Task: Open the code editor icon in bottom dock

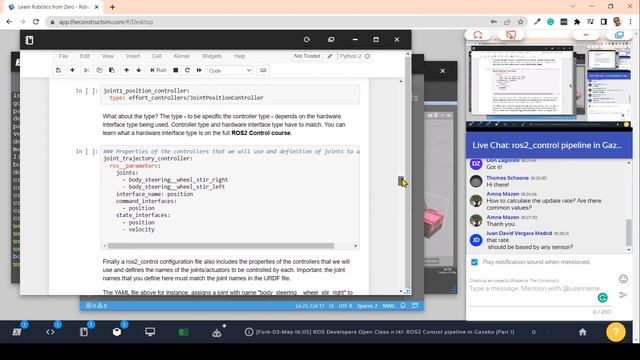Action: pyautogui.click(x=50, y=332)
